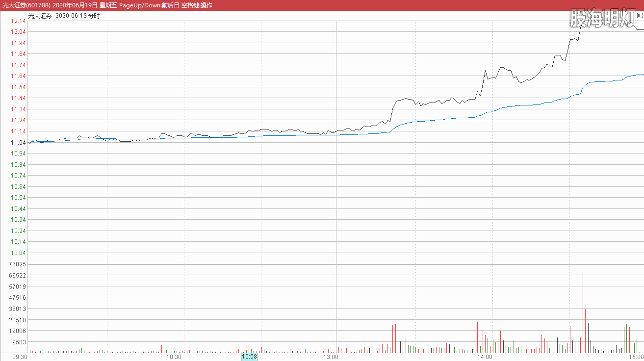The height and width of the screenshot is (361, 644).
Task: Click the 10.84 price axis label
Action: point(18,164)
